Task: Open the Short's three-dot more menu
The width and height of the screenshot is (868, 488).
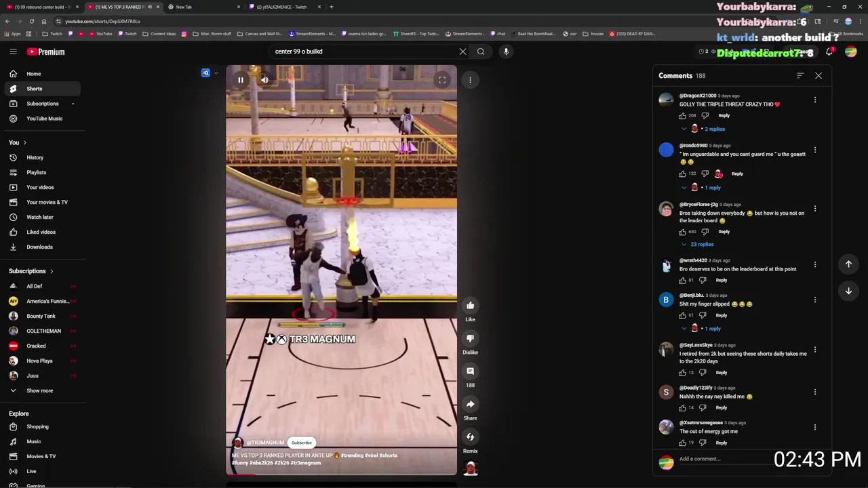Action: point(470,80)
